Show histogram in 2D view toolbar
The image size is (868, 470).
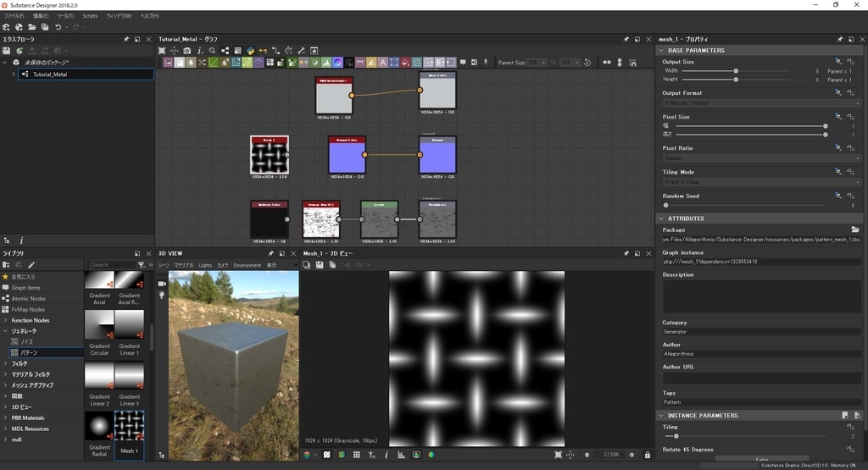(x=401, y=455)
